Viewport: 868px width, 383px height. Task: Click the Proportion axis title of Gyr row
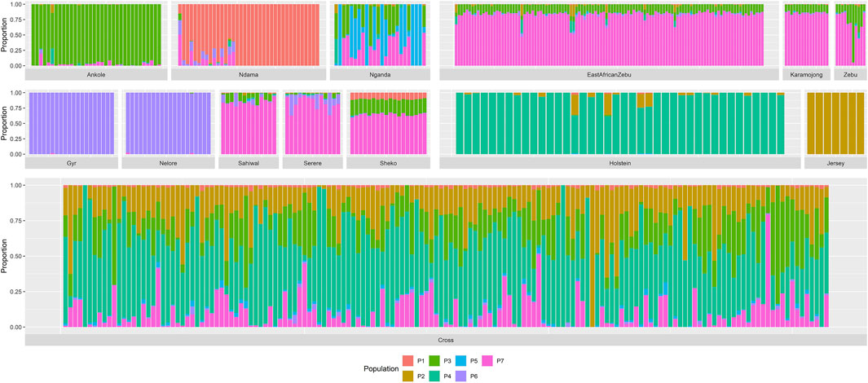click(x=4, y=123)
